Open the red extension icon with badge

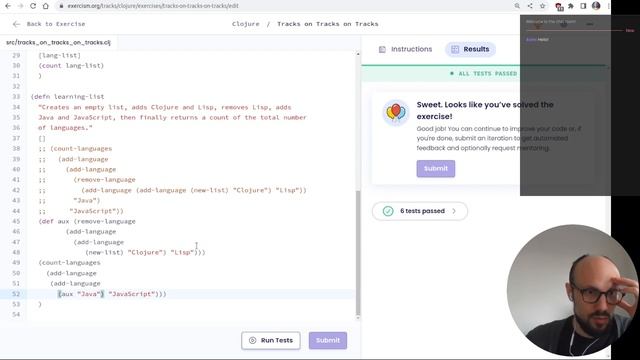point(559,6)
